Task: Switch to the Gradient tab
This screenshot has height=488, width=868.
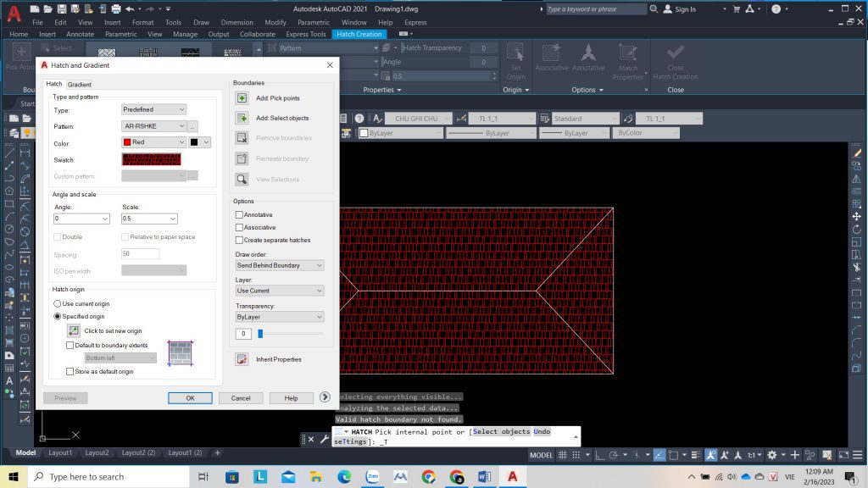Action: pos(80,84)
